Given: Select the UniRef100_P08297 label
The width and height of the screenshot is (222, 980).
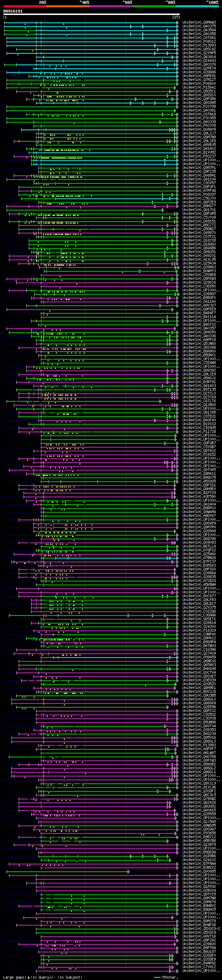Looking at the screenshot, I should click(x=199, y=194).
